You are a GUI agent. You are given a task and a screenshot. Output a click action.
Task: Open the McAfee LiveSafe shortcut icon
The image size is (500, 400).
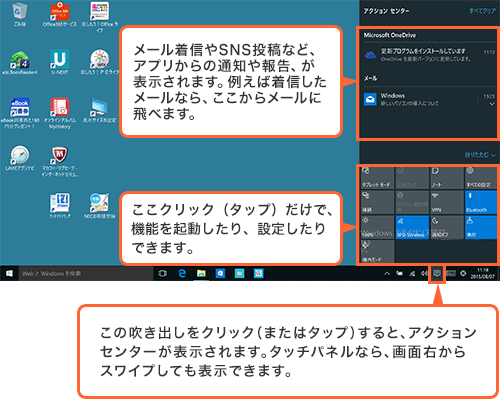point(60,162)
